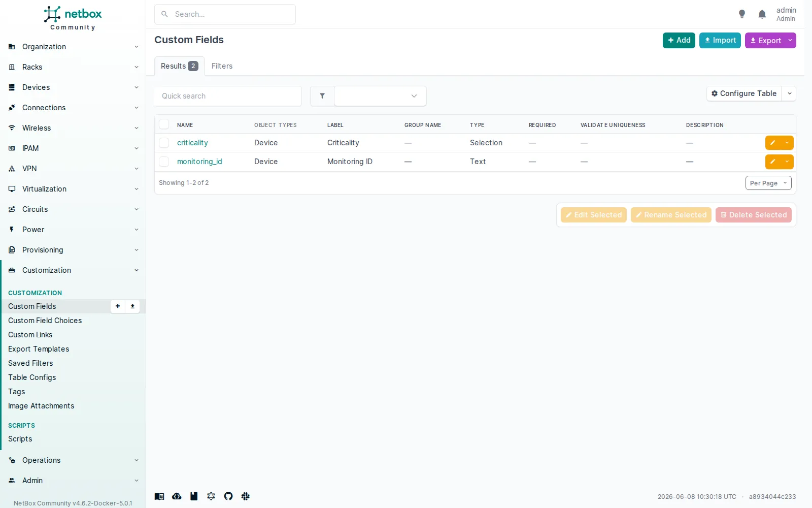Click the Operations gears icon in sidebar
The width and height of the screenshot is (812, 508).
[x=12, y=460]
